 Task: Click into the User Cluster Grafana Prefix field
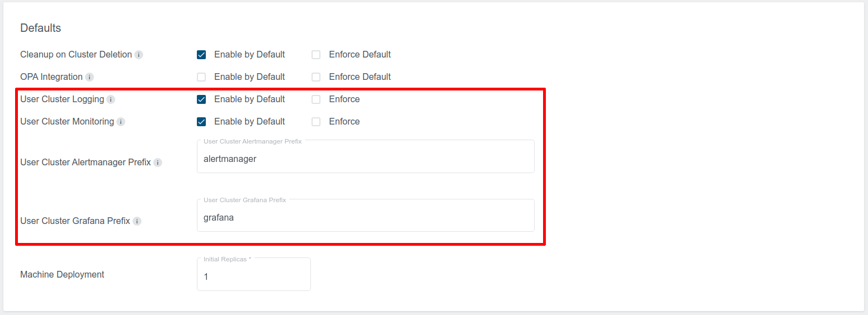pyautogui.click(x=365, y=218)
